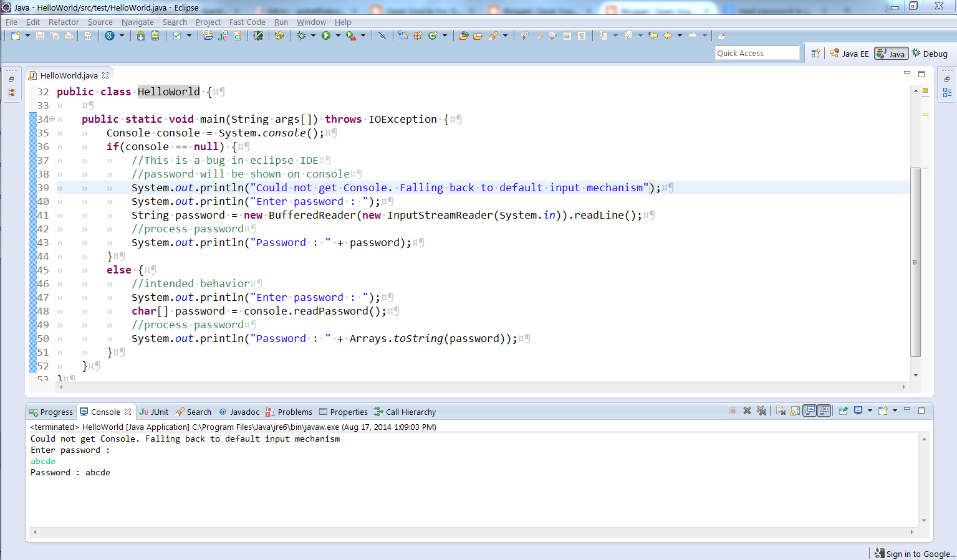Open the New Java Class wizard icon
The image size is (957, 560).
[238, 36]
